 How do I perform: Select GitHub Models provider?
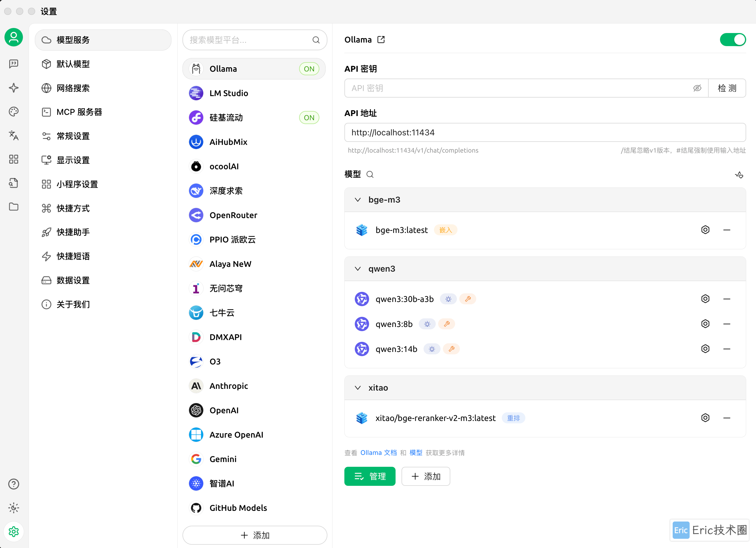click(254, 508)
